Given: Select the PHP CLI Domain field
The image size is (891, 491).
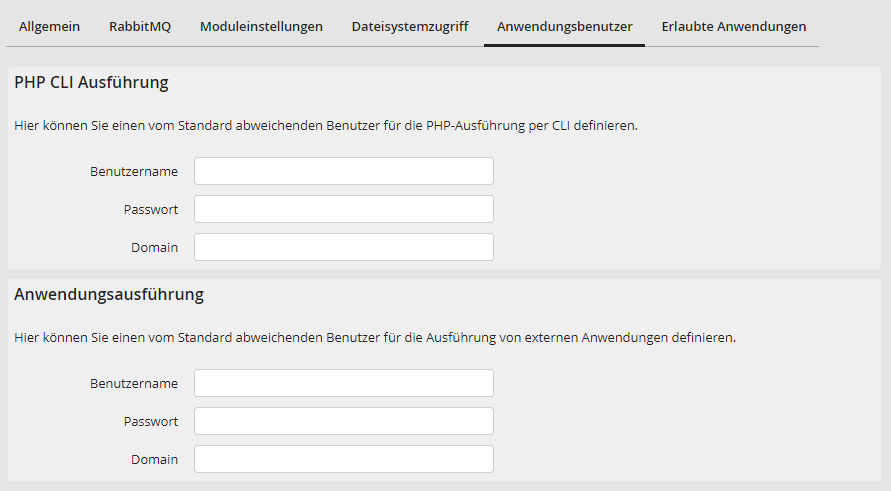Looking at the screenshot, I should [343, 247].
